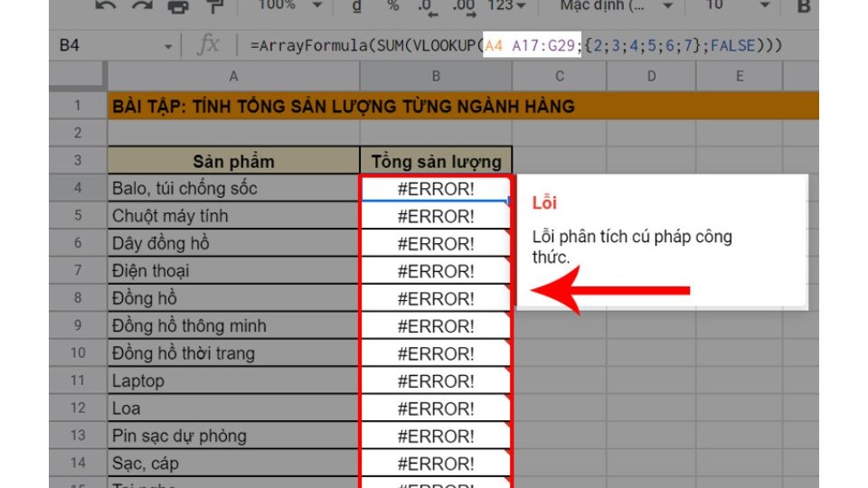
Task: Open the 123 number format menu
Action: (506, 5)
